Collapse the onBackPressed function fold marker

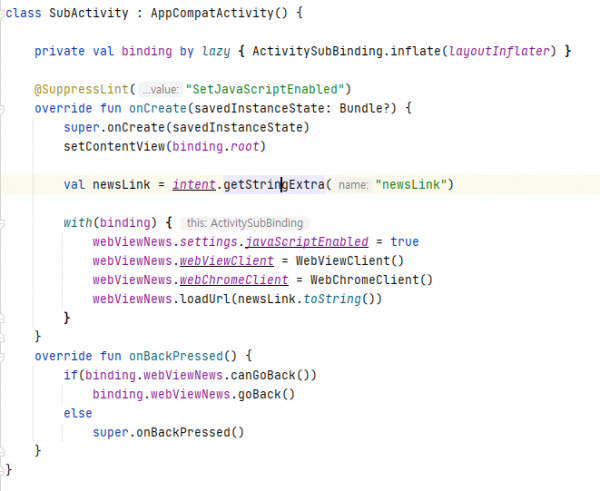pos(2,356)
